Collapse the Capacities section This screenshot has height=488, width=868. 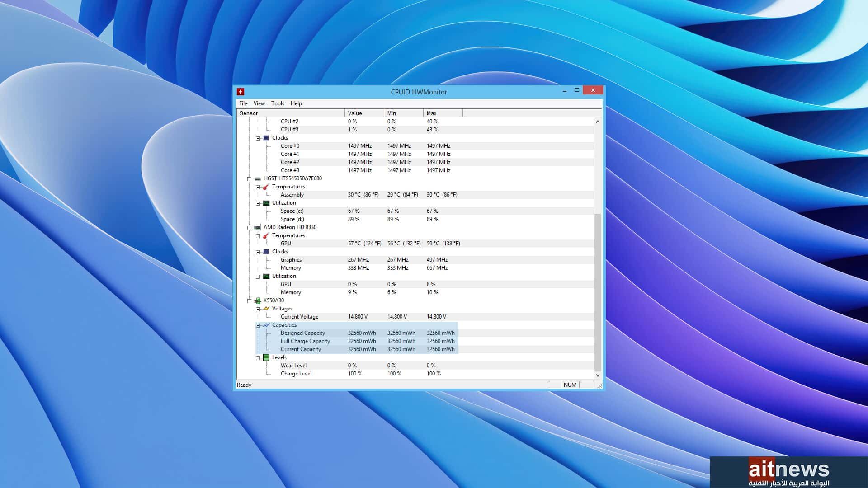(x=258, y=325)
